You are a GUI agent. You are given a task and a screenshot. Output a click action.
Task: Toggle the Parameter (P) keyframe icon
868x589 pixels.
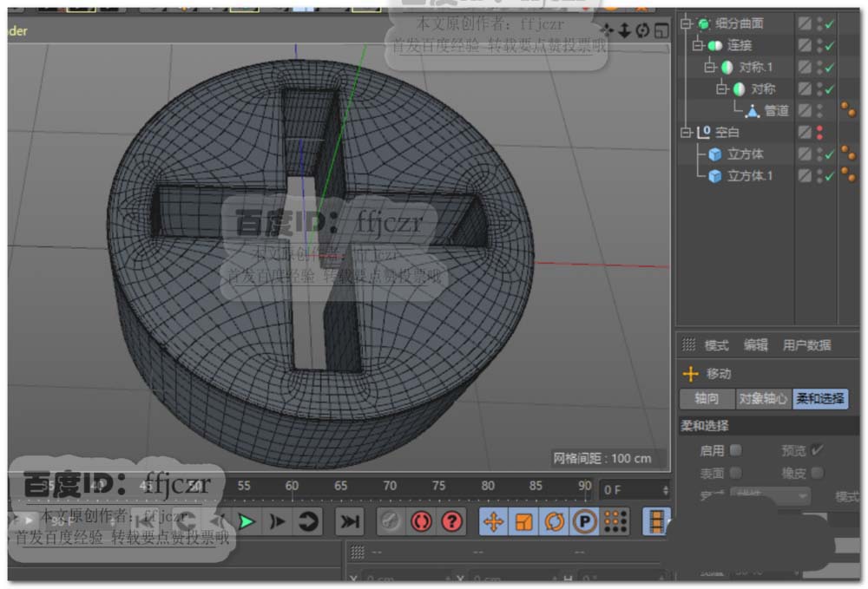pos(584,521)
